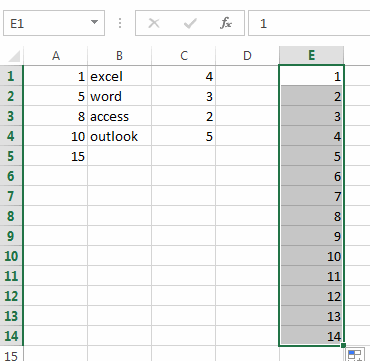
Task: Select column D header
Action: pos(247,55)
